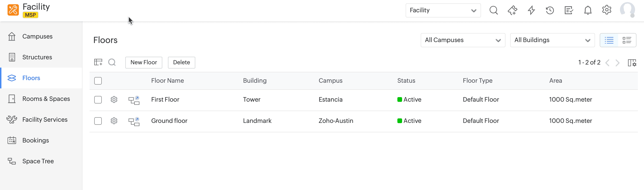Viewport: 644px width, 190px height.
Task: Click the New Floor button
Action: coord(143,62)
